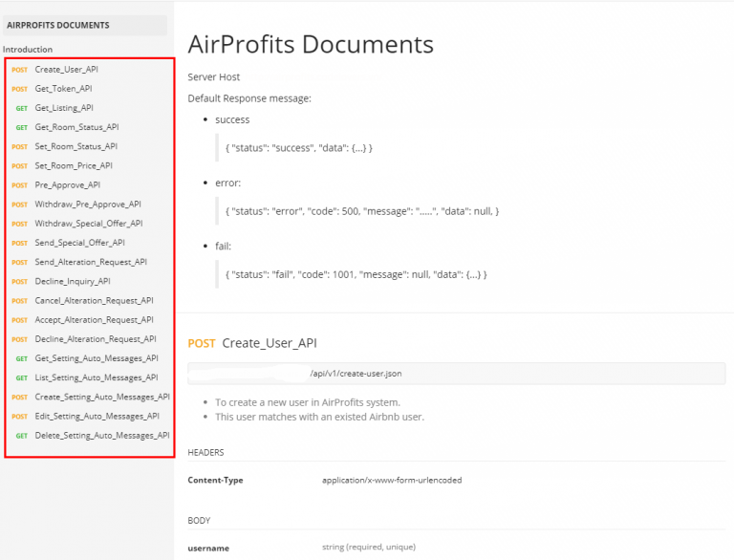Go to Accept_Alteration_Request_API
Image resolution: width=734 pixels, height=560 pixels.
point(94,320)
